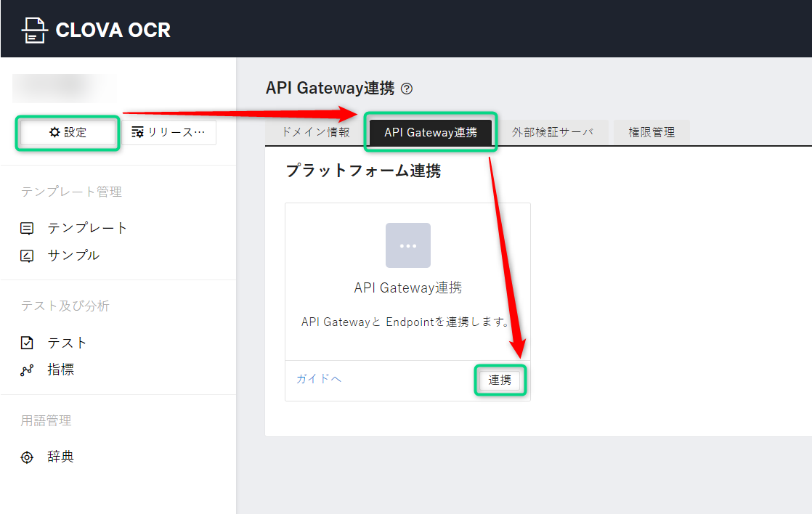The width and height of the screenshot is (812, 514).
Task: Click the リリース… button label
Action: pos(176,132)
